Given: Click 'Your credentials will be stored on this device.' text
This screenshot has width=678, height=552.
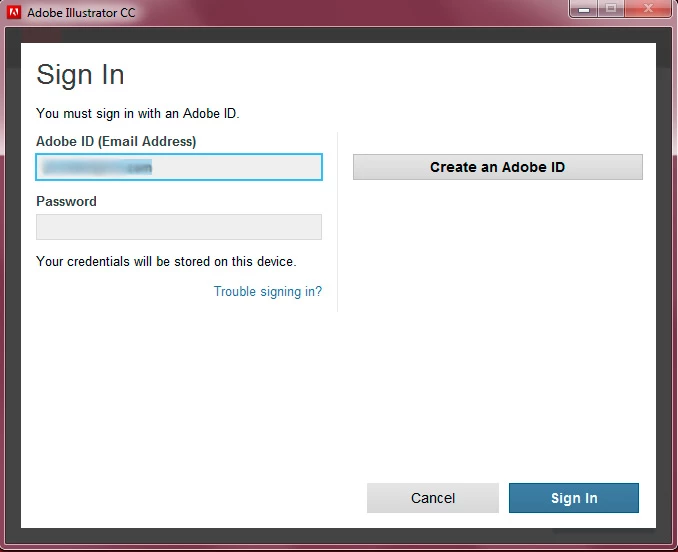Looking at the screenshot, I should click(166, 262).
